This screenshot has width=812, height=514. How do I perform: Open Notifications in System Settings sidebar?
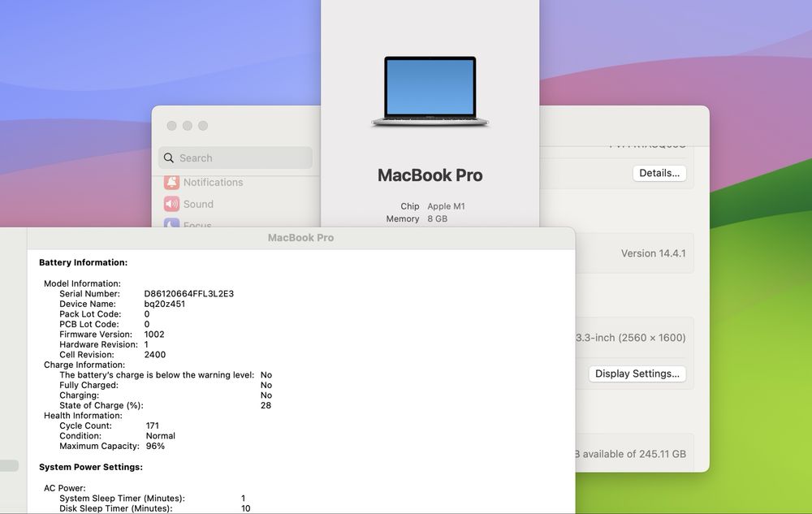click(213, 182)
